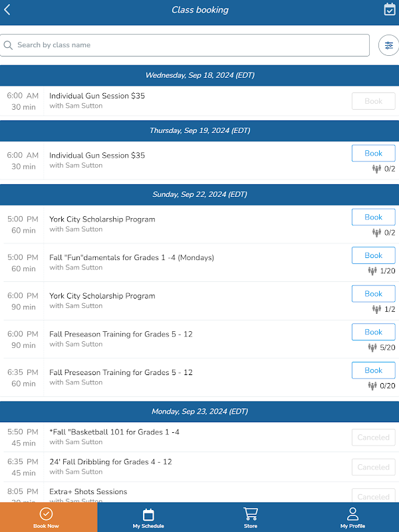The width and height of the screenshot is (399, 532).
Task: Open the *Fall "Basketball 101 class entry
Action: click(199, 437)
